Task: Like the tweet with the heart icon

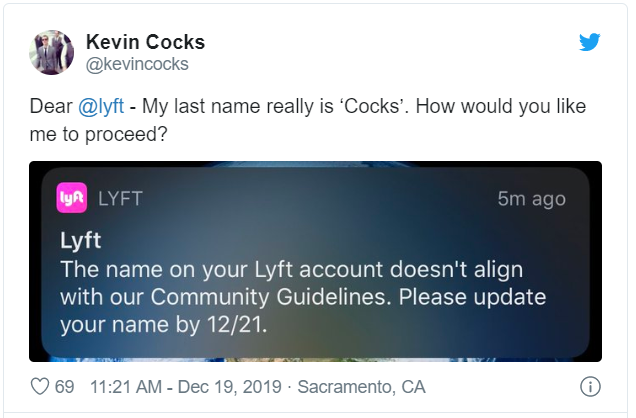Action: [x=41, y=387]
